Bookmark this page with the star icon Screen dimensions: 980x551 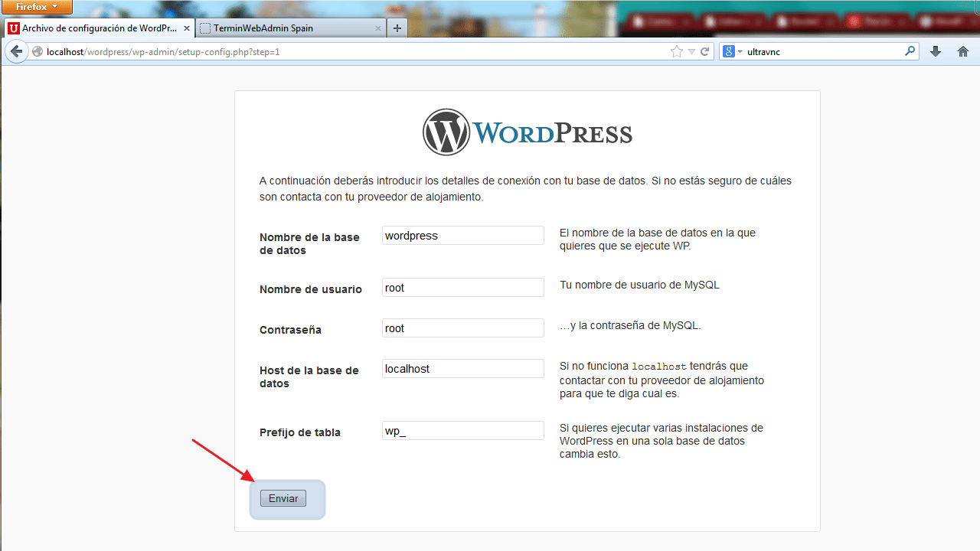[676, 52]
